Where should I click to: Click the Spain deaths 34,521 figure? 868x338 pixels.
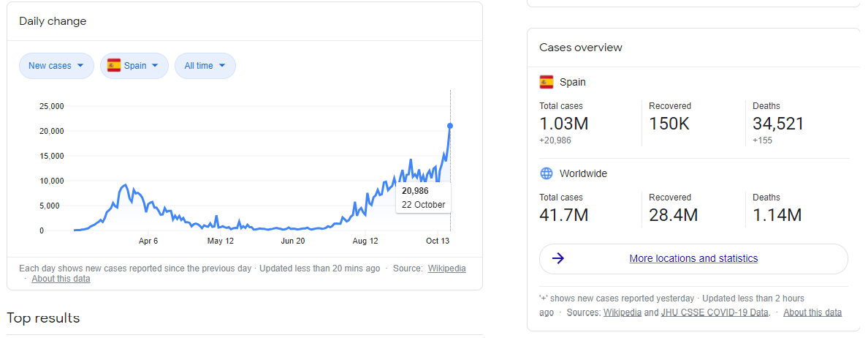pyautogui.click(x=778, y=124)
